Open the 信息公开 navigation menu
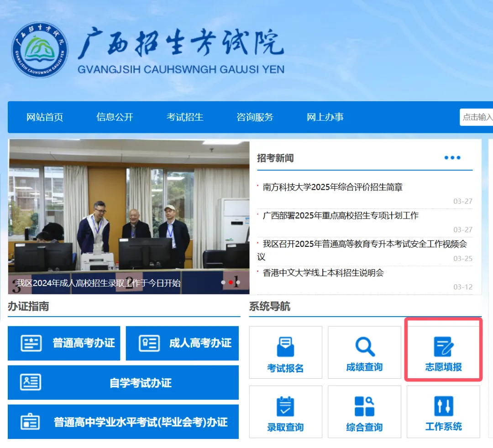This screenshot has width=493, height=448. [115, 117]
